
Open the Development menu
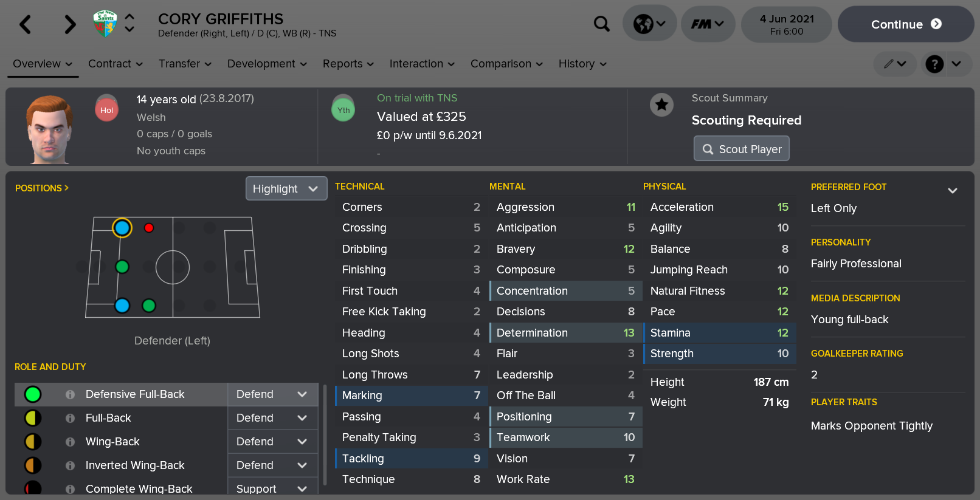pos(267,64)
